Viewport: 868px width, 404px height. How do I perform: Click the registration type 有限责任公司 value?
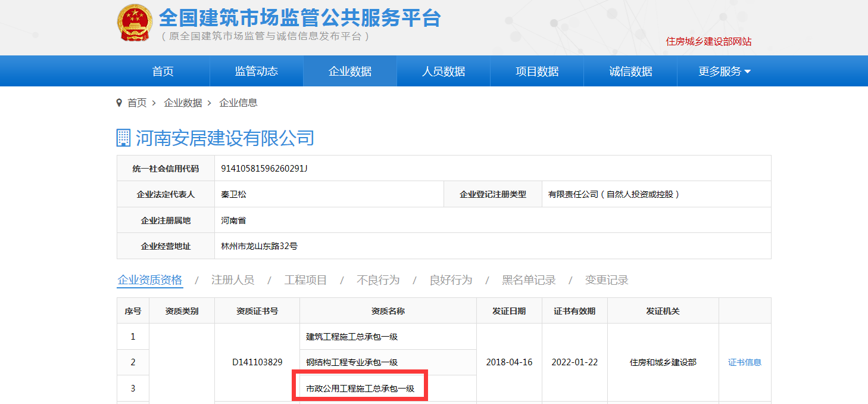[x=614, y=194]
